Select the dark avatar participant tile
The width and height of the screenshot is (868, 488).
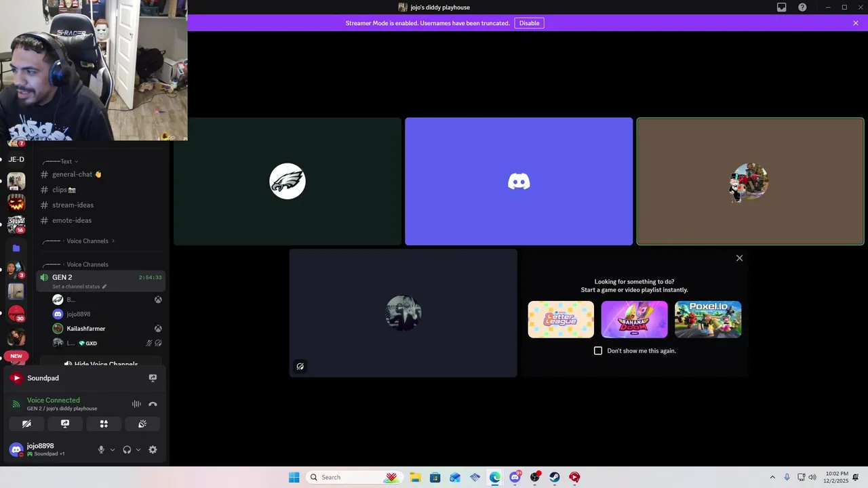403,312
